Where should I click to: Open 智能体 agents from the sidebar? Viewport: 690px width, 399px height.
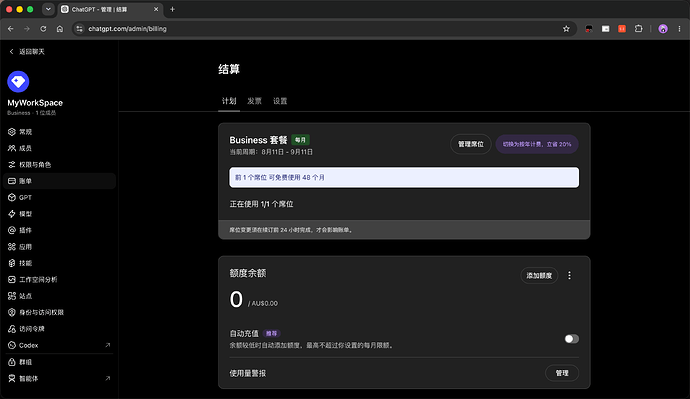coord(59,378)
